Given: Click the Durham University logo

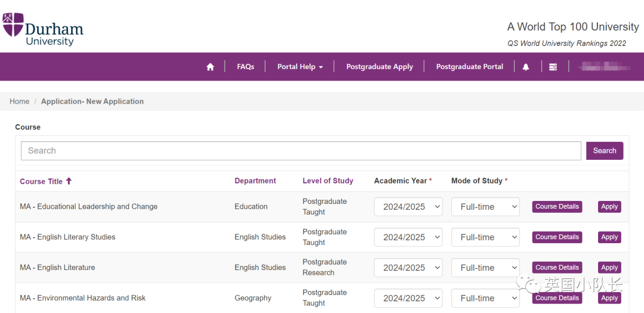Looking at the screenshot, I should click(x=43, y=29).
